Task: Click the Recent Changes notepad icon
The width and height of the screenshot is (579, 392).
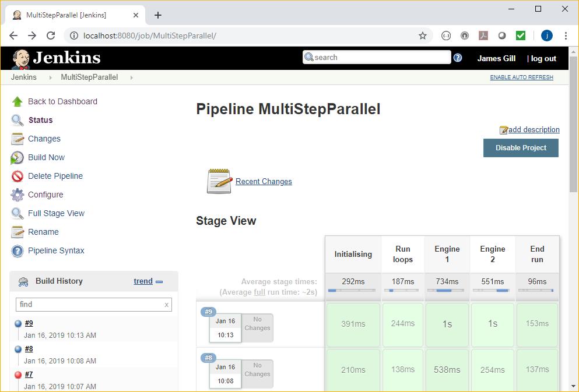Action: click(219, 181)
